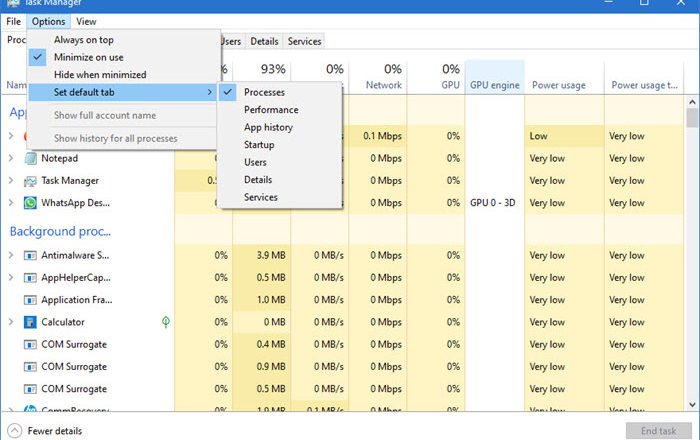Set Performance as default tab
The height and width of the screenshot is (440, 700).
pos(280,110)
